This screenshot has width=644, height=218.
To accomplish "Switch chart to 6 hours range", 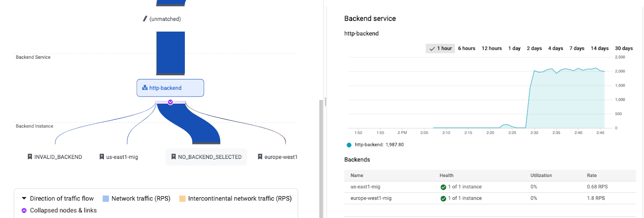I will (x=466, y=48).
